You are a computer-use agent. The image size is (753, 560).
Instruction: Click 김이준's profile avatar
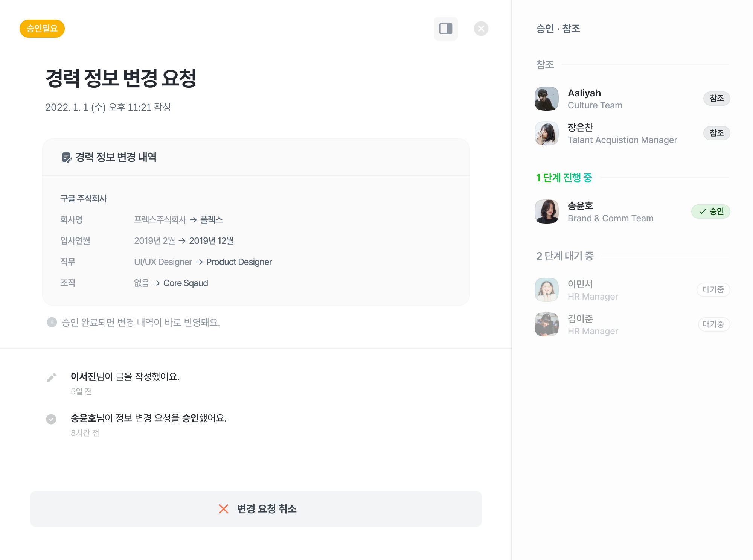(x=546, y=324)
